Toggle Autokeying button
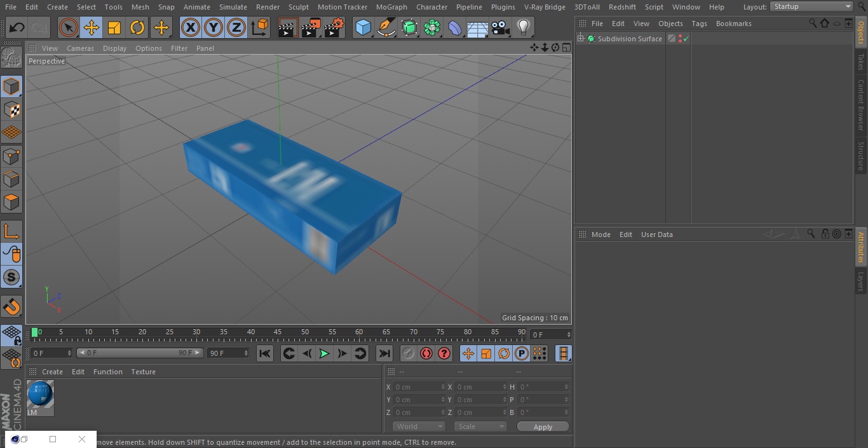Viewport: 868px width, 448px height. pyautogui.click(x=426, y=353)
